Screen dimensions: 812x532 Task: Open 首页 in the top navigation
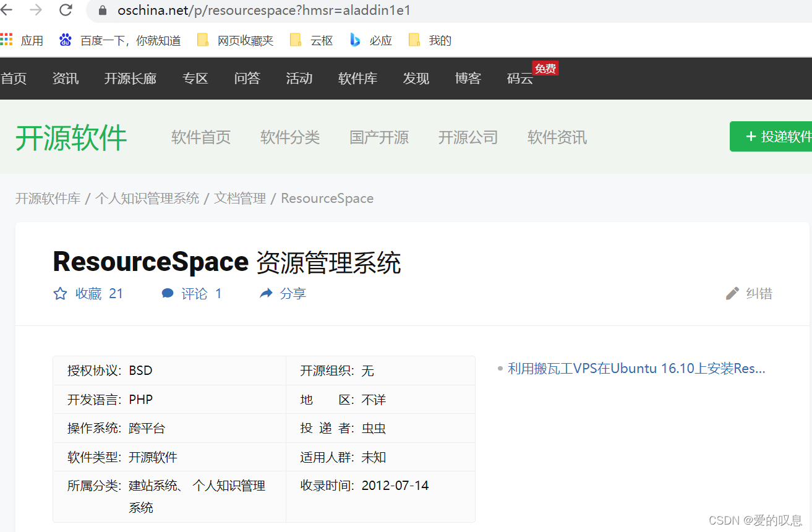pos(14,79)
